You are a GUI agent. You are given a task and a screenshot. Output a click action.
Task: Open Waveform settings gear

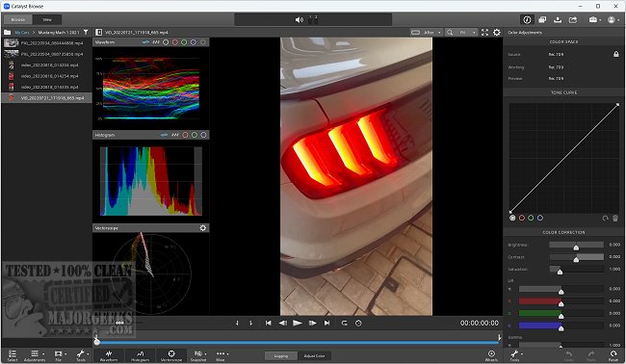[x=203, y=42]
